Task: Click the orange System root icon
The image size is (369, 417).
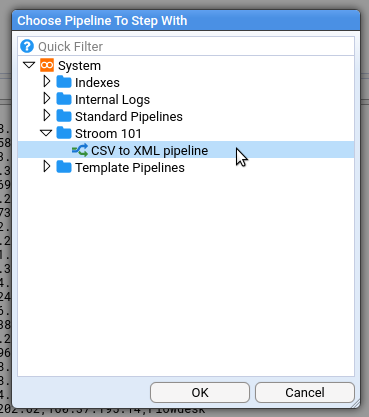Action: [47, 65]
